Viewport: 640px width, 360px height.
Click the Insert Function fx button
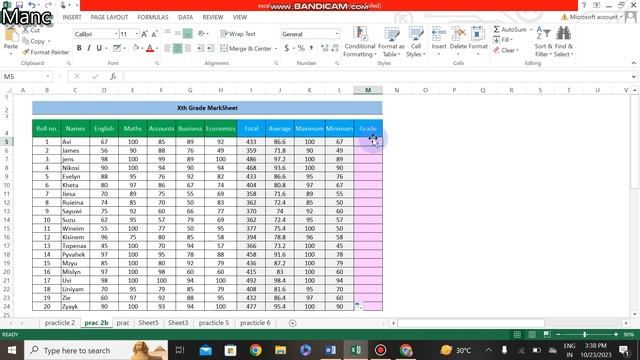pyautogui.click(x=113, y=76)
